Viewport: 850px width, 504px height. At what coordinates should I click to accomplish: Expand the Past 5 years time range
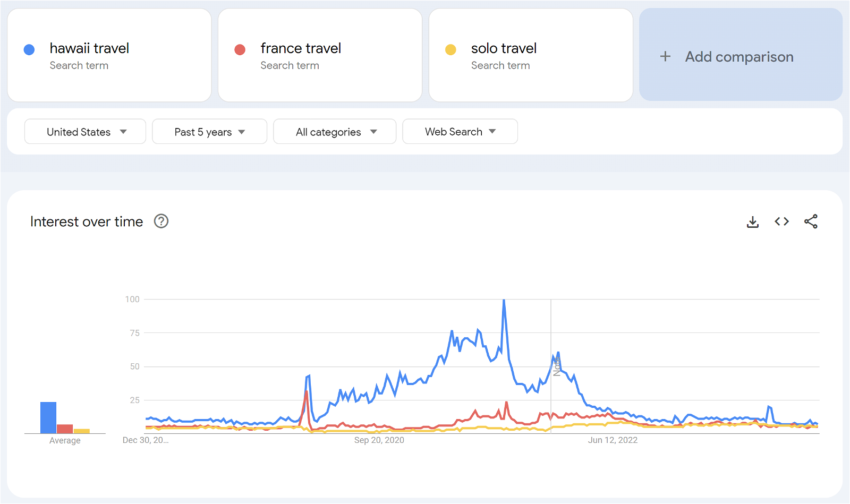[x=209, y=132]
